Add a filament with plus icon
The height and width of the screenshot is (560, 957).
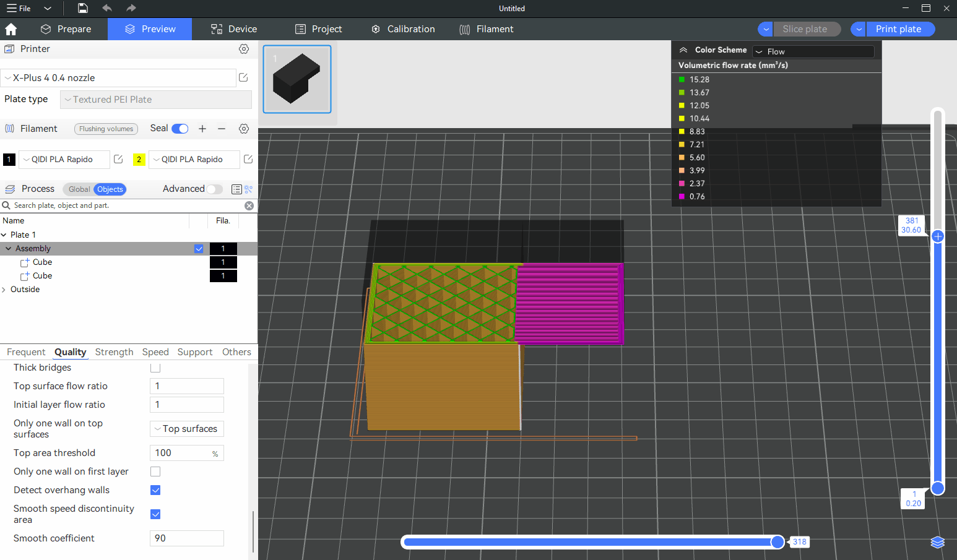click(x=202, y=129)
